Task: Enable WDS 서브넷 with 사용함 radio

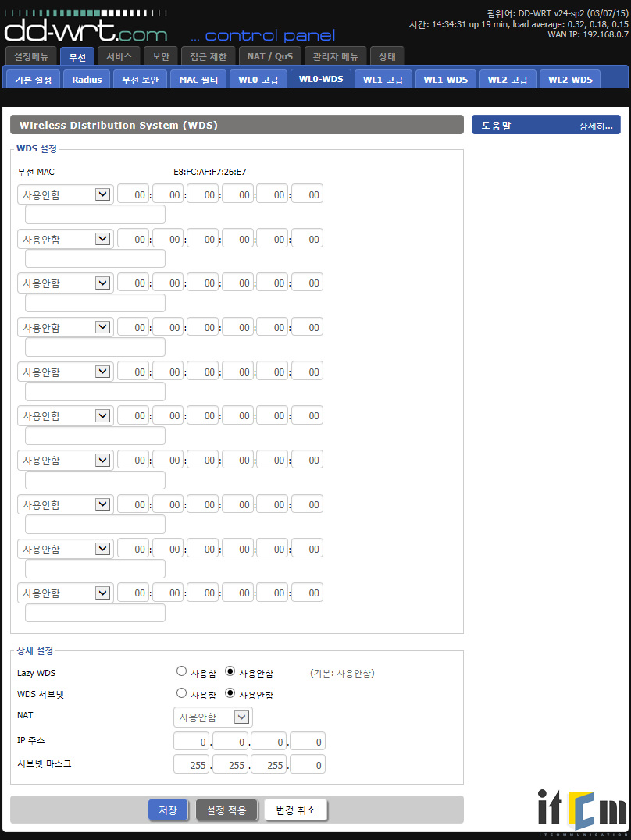Action: (x=182, y=693)
